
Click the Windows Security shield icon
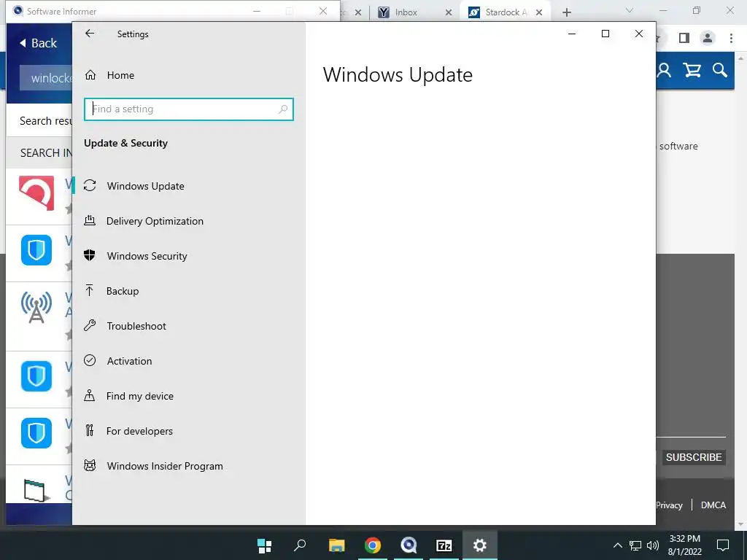pyautogui.click(x=90, y=255)
